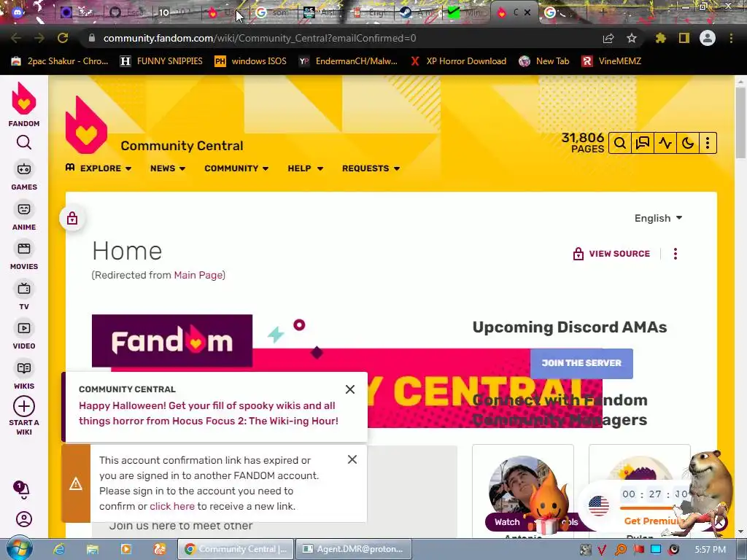The height and width of the screenshot is (560, 747).
Task: Open the Recent activity pulse icon
Action: [x=665, y=143]
